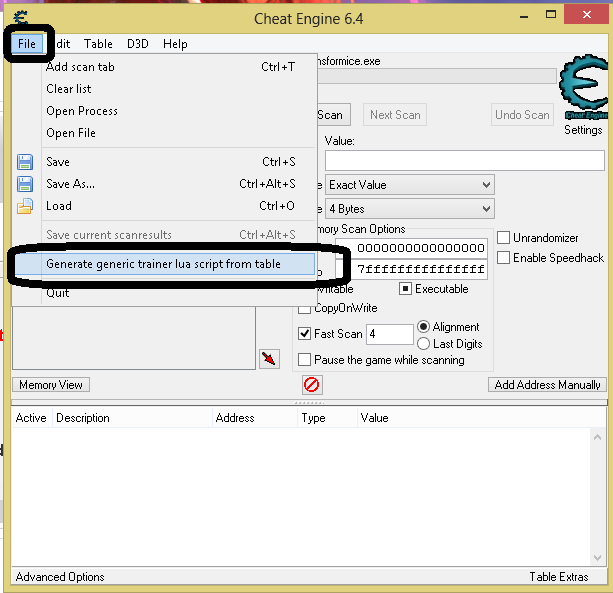The width and height of the screenshot is (613, 593).
Task: Toggle the Executable checkbox
Action: click(405, 288)
